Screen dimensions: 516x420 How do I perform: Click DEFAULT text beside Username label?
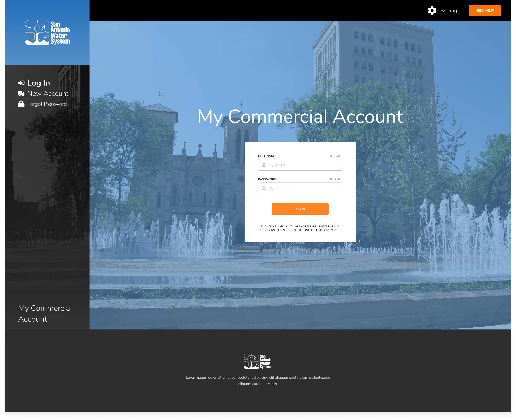[335, 156]
